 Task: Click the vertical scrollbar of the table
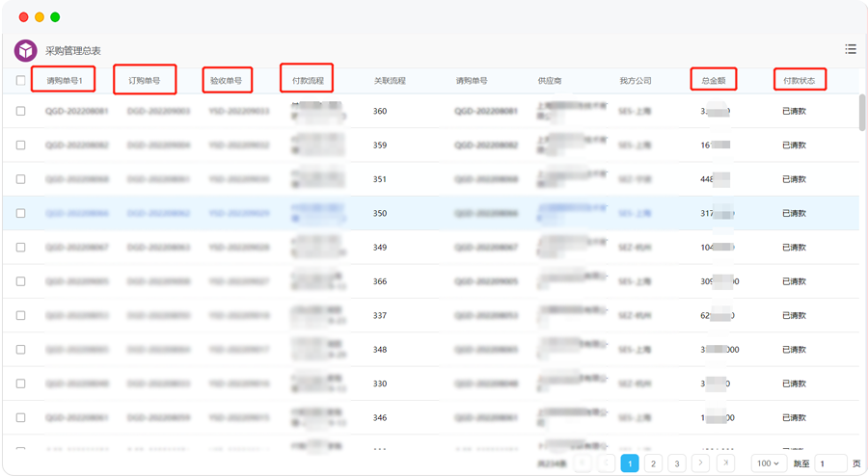pyautogui.click(x=862, y=113)
